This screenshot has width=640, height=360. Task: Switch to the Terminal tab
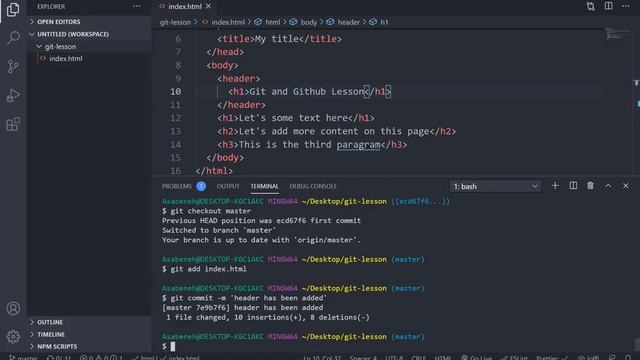(x=264, y=186)
